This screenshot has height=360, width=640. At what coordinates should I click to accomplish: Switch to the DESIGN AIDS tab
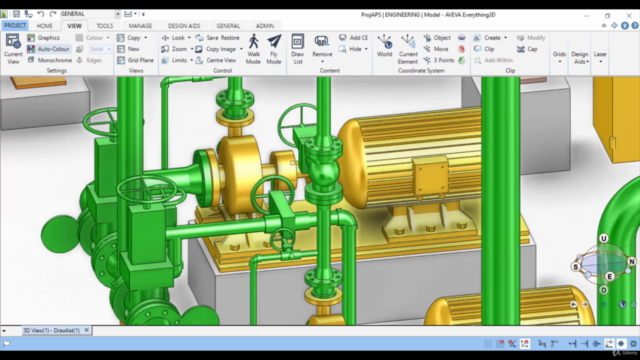tap(184, 26)
